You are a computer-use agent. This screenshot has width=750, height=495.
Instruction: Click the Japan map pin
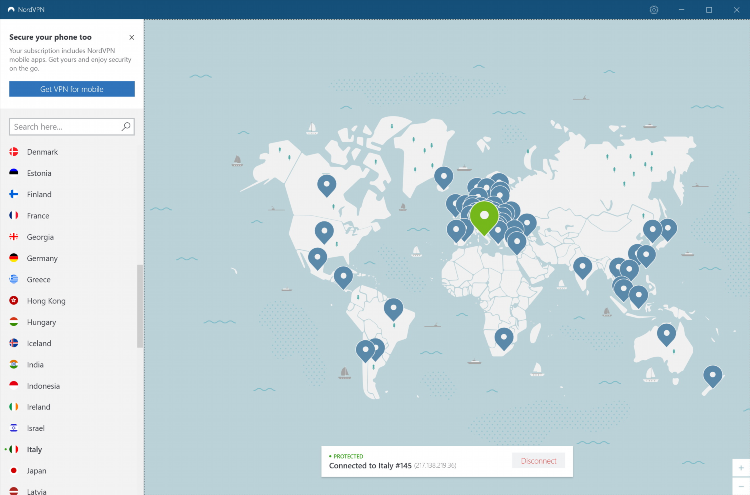coord(668,229)
